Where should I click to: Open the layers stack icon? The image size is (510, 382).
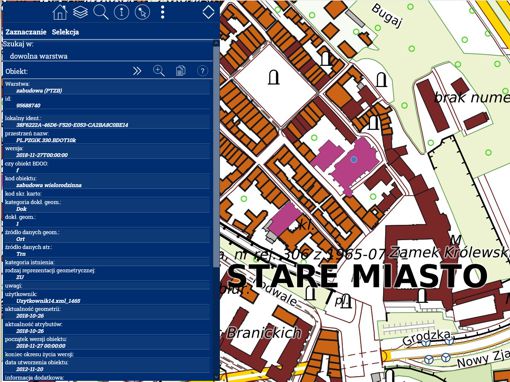tap(80, 12)
